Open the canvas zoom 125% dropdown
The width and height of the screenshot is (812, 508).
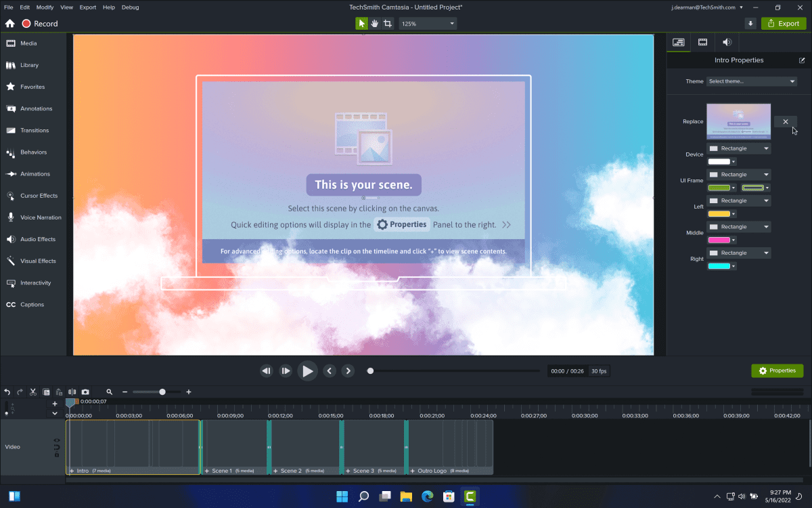click(x=428, y=24)
